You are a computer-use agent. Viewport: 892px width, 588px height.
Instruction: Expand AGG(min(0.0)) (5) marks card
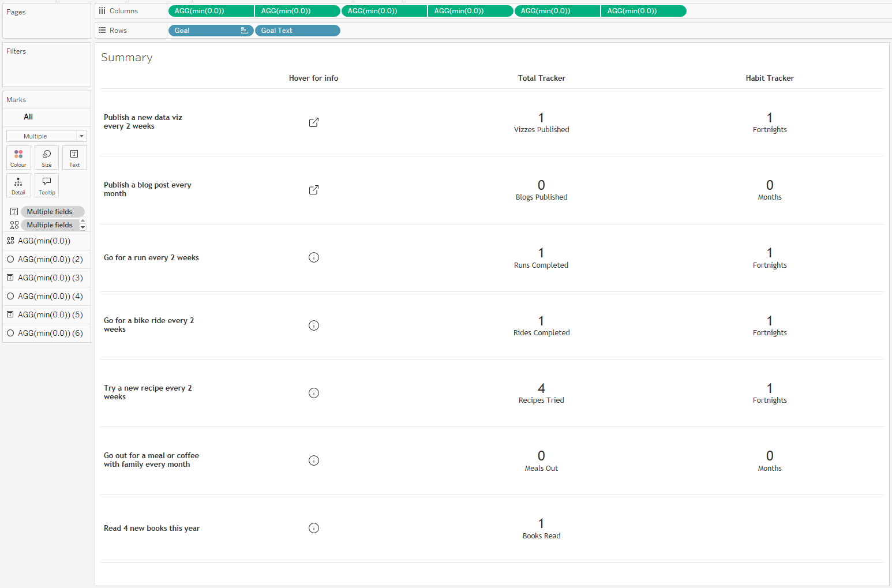(47, 314)
